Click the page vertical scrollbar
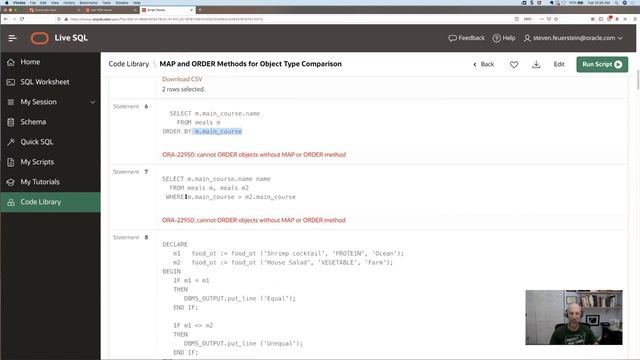The width and height of the screenshot is (640, 360). (x=638, y=79)
